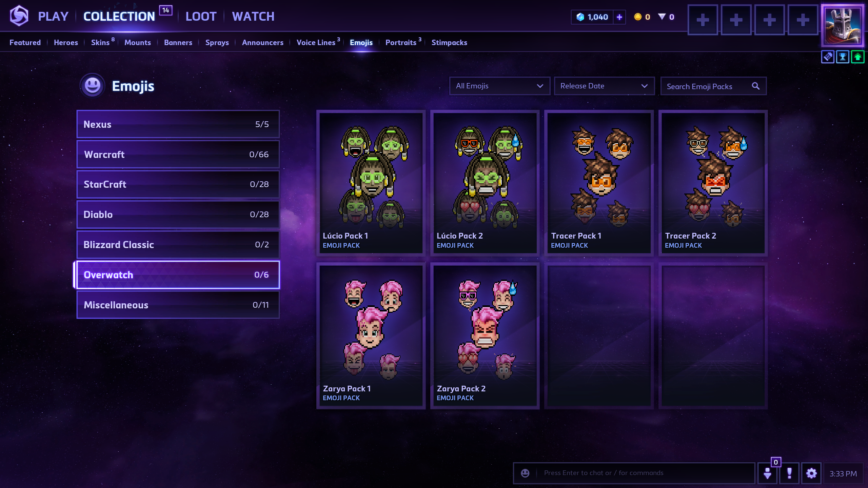Click the add gems plus icon

click(x=619, y=17)
